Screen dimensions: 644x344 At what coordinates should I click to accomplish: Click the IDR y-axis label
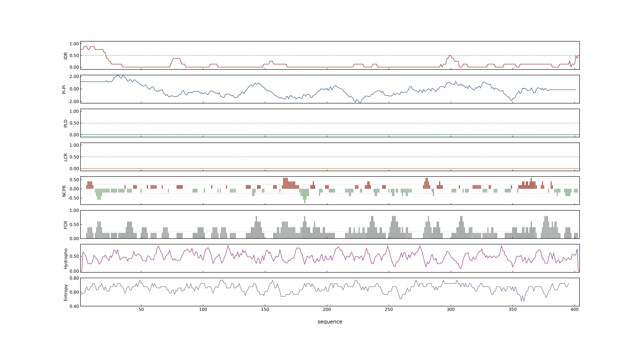pyautogui.click(x=66, y=56)
